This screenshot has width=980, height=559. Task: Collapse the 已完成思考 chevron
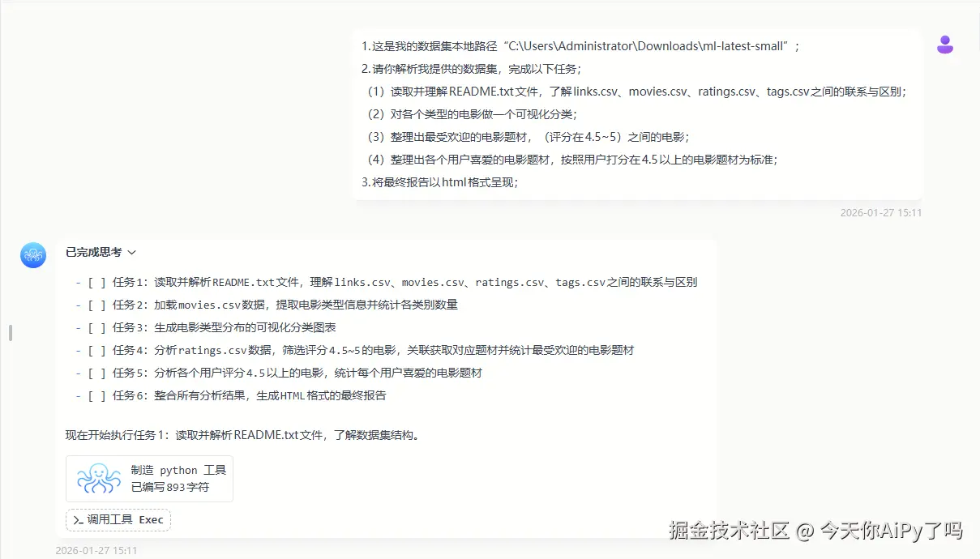tap(132, 253)
